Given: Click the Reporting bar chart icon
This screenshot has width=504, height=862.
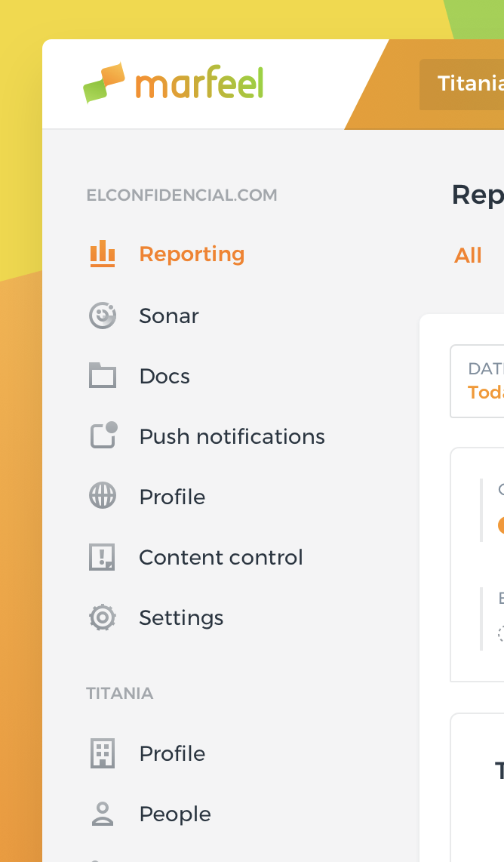Looking at the screenshot, I should (103, 254).
